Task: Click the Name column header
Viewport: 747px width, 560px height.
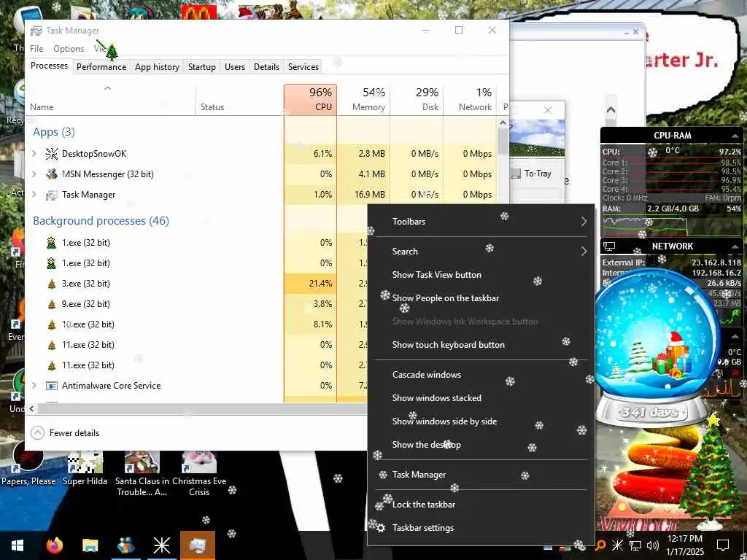Action: [x=110, y=99]
